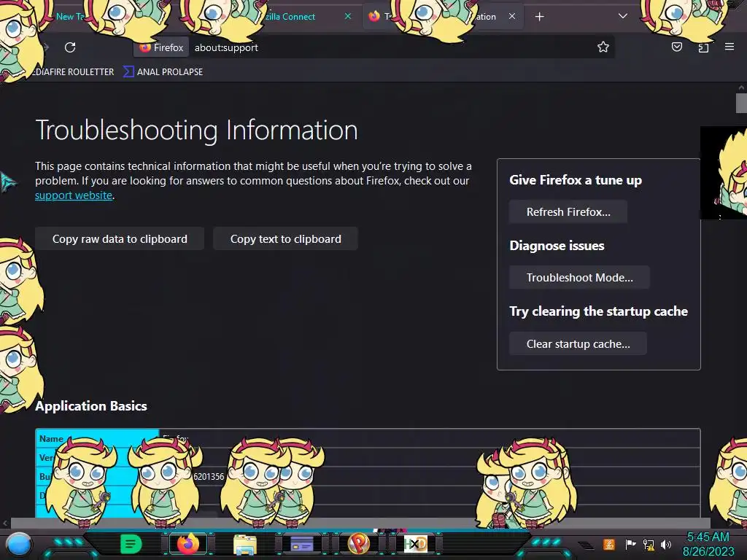Screen dimensions: 747x560
Task: Open File Explorer from the taskbar
Action: [245, 545]
